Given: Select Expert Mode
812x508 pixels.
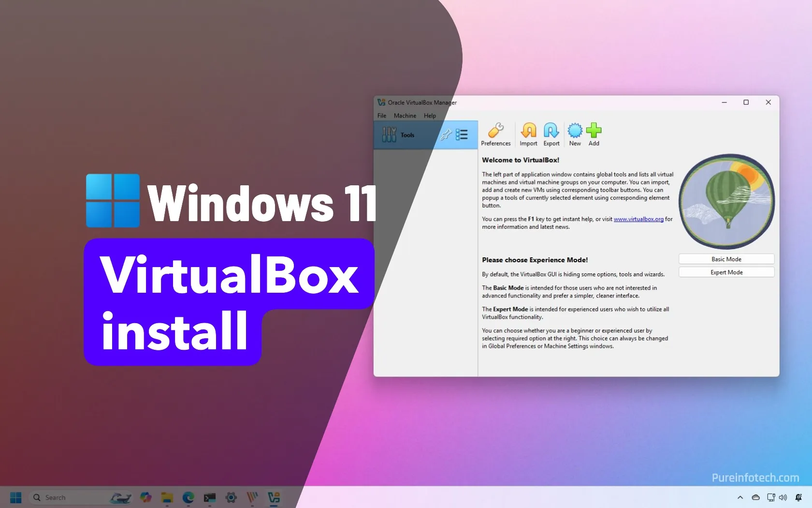Looking at the screenshot, I should pyautogui.click(x=725, y=272).
